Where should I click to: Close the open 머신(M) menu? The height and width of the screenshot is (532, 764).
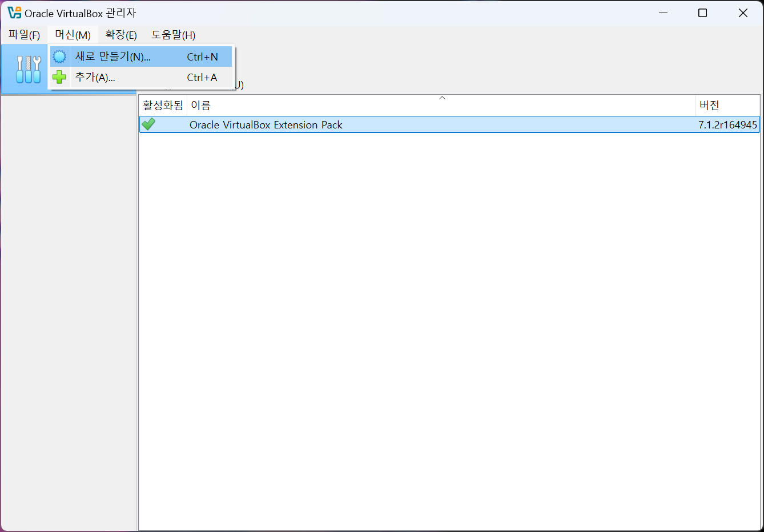(x=73, y=35)
